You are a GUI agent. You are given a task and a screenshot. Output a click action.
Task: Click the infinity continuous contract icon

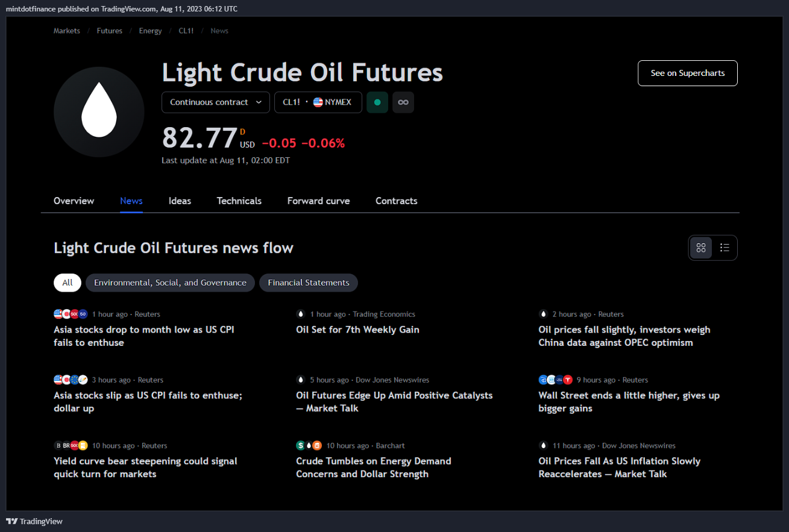pyautogui.click(x=403, y=102)
